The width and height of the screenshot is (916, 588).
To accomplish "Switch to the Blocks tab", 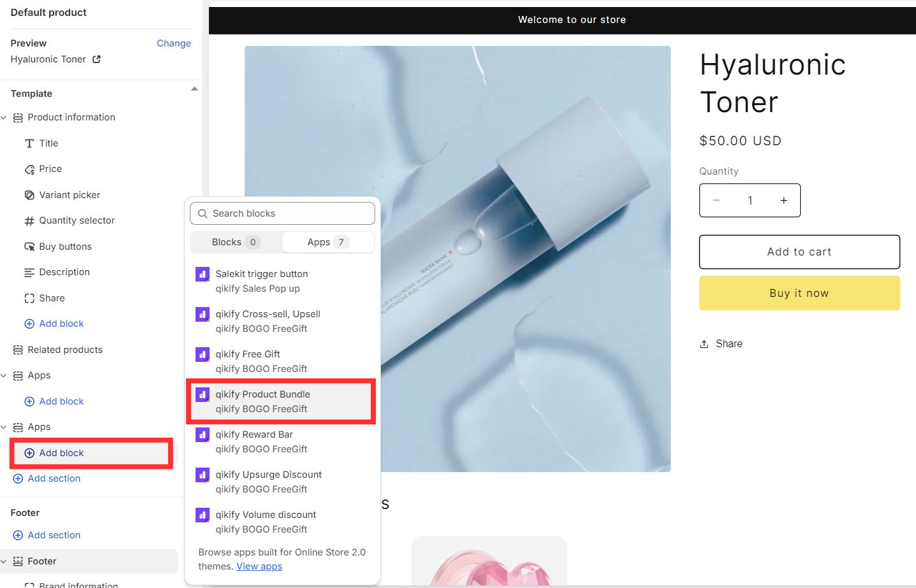I will point(236,242).
